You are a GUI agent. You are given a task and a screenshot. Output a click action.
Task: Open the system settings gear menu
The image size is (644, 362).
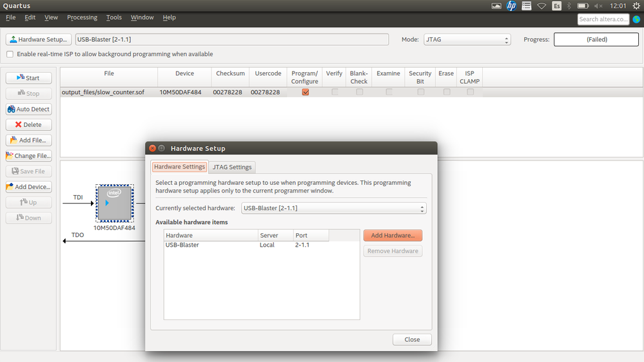pyautogui.click(x=636, y=6)
